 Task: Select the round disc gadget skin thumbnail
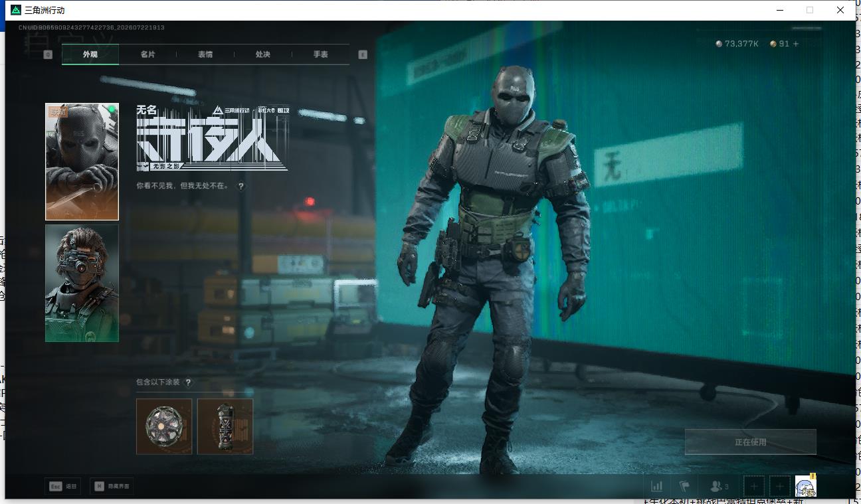[164, 426]
